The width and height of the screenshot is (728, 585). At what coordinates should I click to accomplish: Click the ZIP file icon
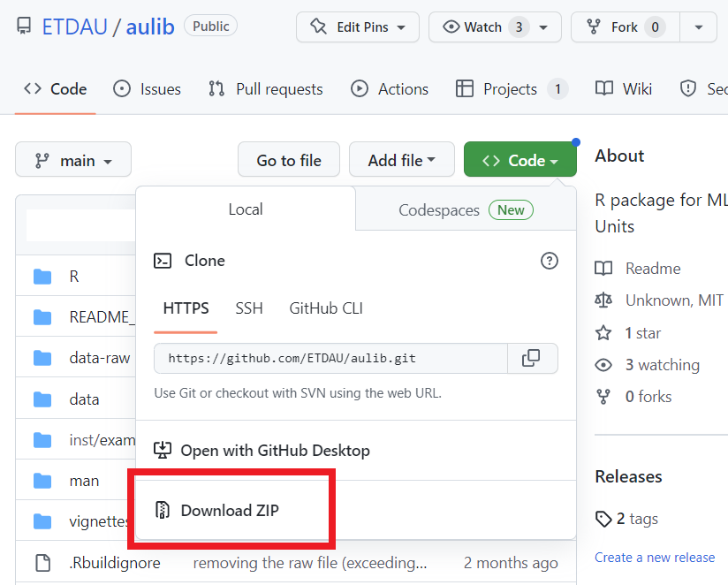click(162, 510)
